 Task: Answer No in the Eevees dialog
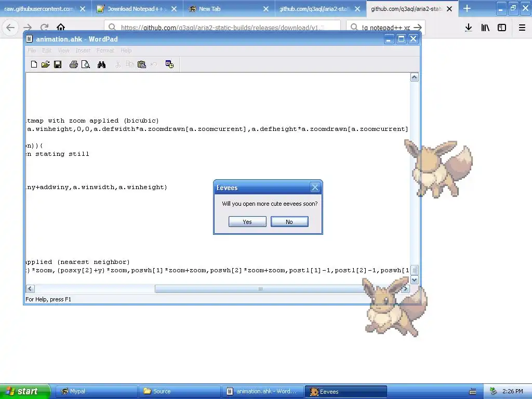(289, 221)
